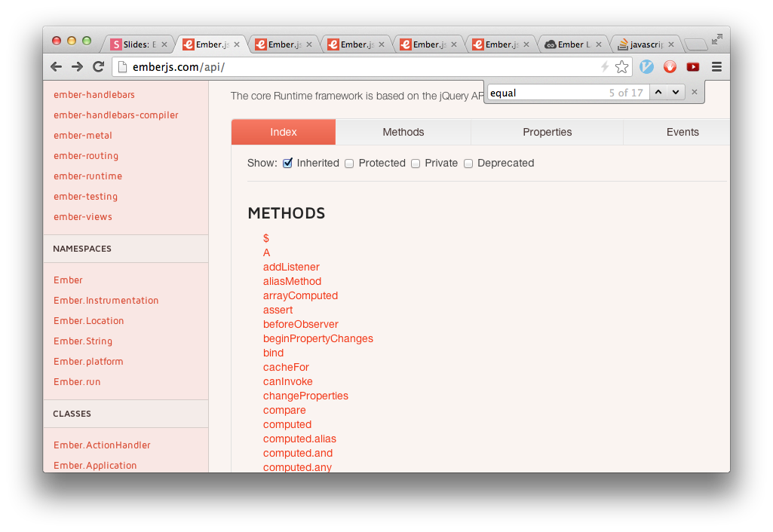Open the Ember.ActionHandler class link
773x532 pixels.
pos(102,445)
